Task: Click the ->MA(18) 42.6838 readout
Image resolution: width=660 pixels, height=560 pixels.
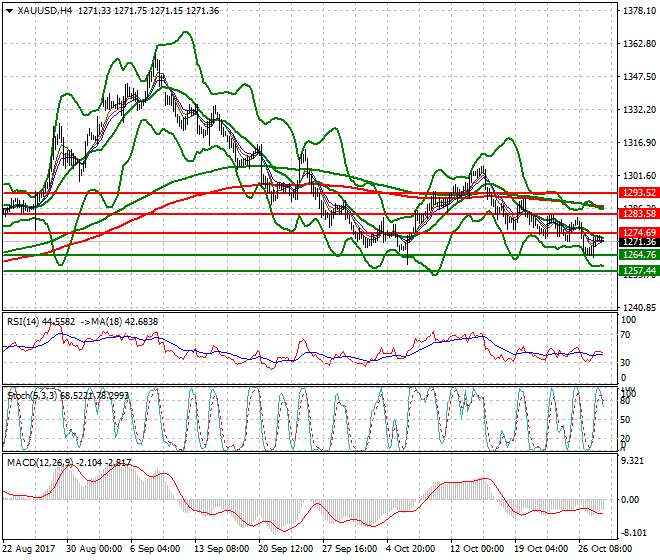Action: 119,322
